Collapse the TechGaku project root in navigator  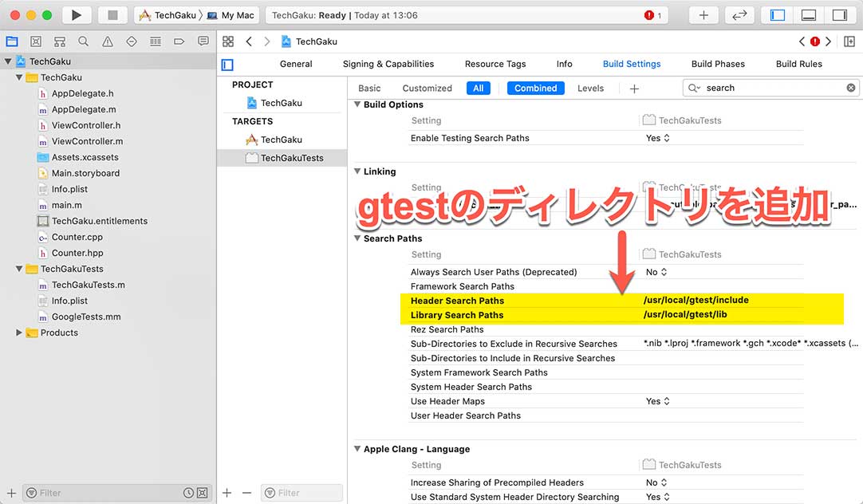8,61
